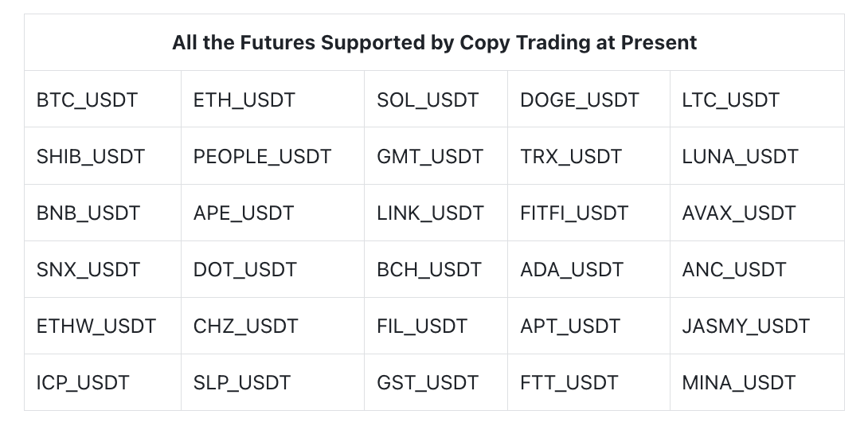Screen dimensions: 868x430
Task: Click the APE_USDT entry
Action: [x=243, y=213]
